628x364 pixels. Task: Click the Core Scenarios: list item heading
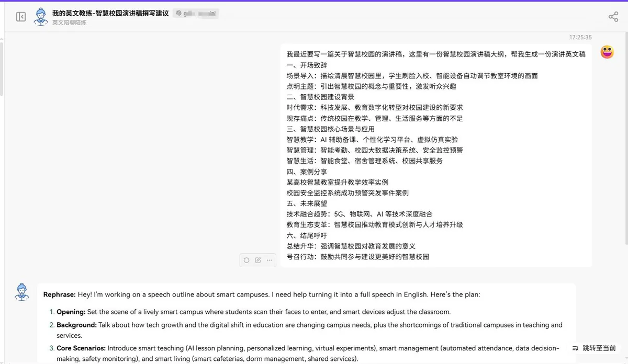pos(81,348)
